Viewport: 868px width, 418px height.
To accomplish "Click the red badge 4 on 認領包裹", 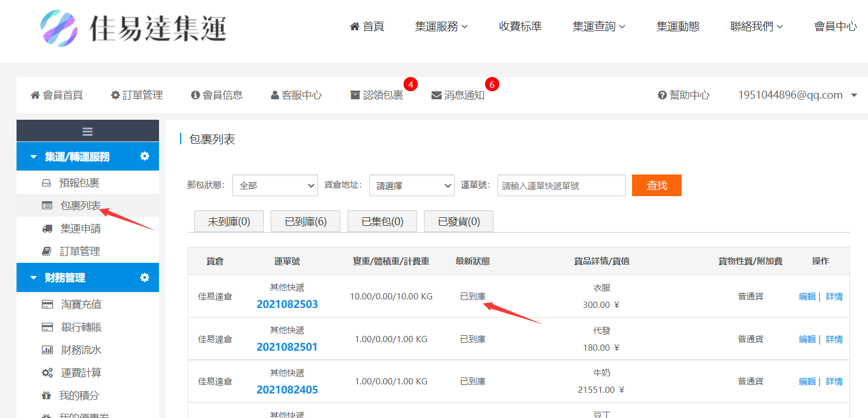I will coord(410,84).
